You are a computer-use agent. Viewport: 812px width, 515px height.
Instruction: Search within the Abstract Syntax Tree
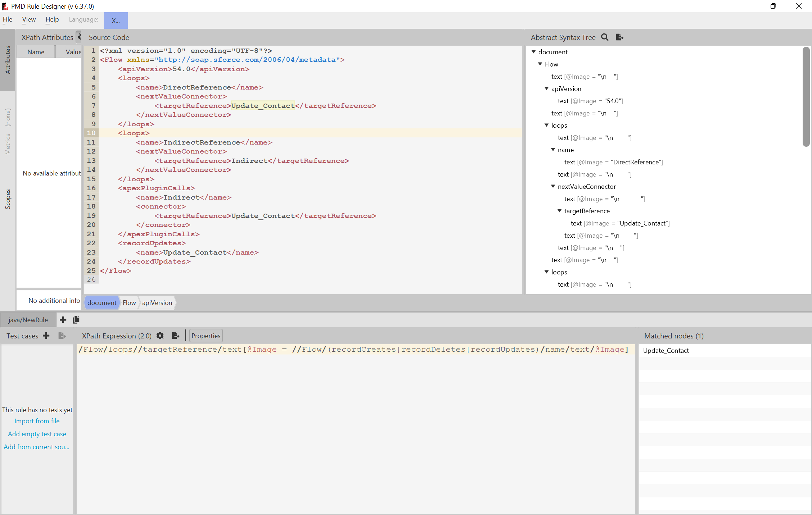tap(605, 37)
